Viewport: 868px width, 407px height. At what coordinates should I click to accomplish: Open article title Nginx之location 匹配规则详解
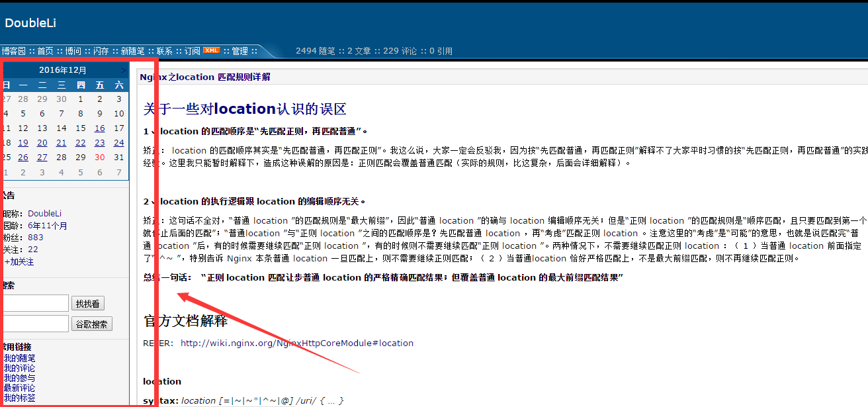(205, 77)
